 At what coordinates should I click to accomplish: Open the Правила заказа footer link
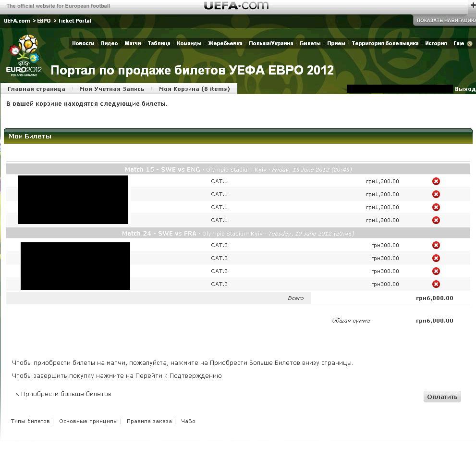click(x=149, y=421)
